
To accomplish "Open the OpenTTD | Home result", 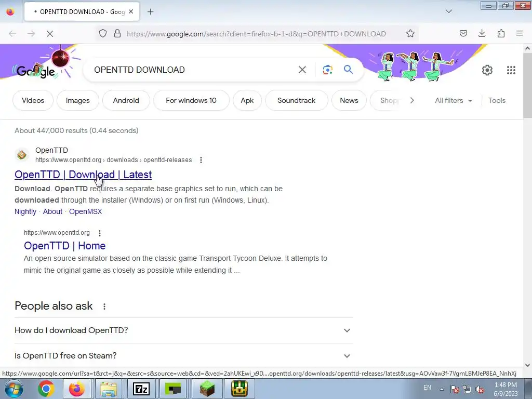I will [x=65, y=246].
